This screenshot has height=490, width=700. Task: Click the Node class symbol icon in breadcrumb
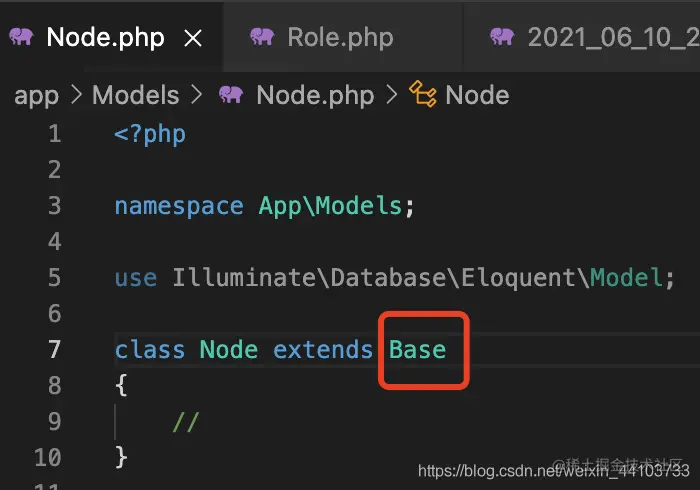(423, 94)
